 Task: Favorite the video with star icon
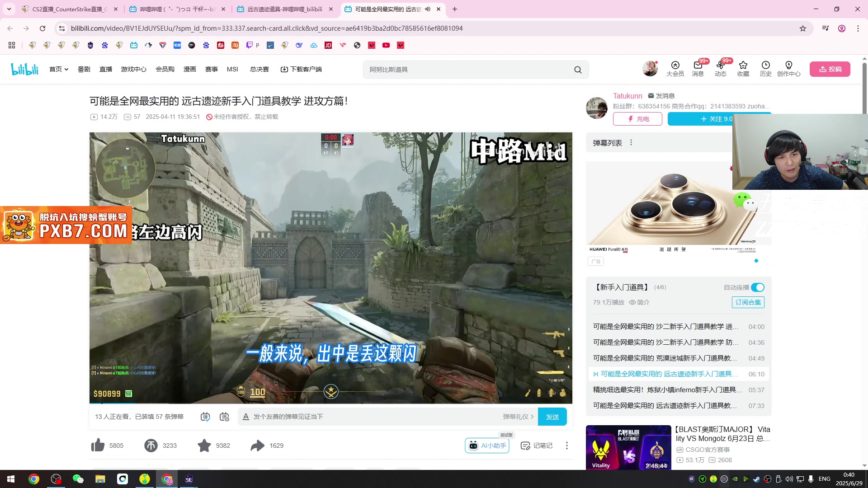[x=204, y=446]
